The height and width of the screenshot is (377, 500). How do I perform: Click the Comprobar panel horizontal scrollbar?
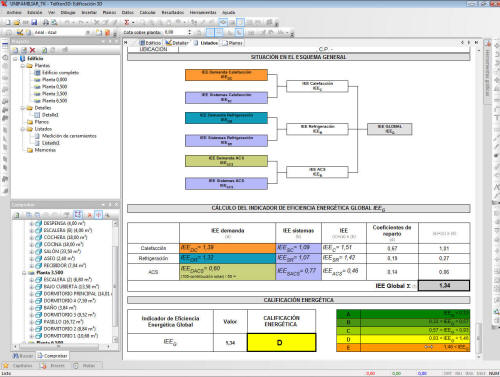(63, 347)
